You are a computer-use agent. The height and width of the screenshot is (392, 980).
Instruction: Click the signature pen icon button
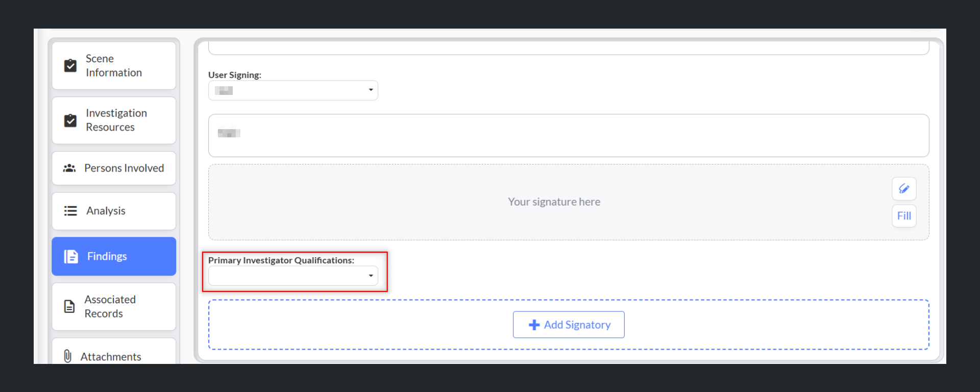pos(904,189)
